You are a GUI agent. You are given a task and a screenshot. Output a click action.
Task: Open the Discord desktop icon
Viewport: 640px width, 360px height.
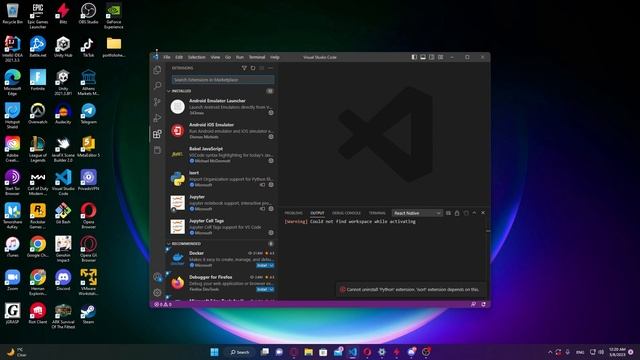pos(63,280)
